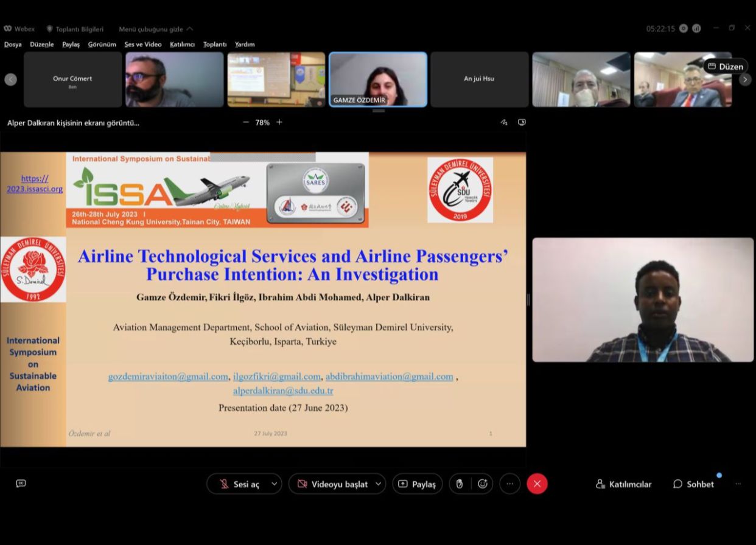The height and width of the screenshot is (545, 756).
Task: Open more options in meeting controls
Action: [509, 484]
